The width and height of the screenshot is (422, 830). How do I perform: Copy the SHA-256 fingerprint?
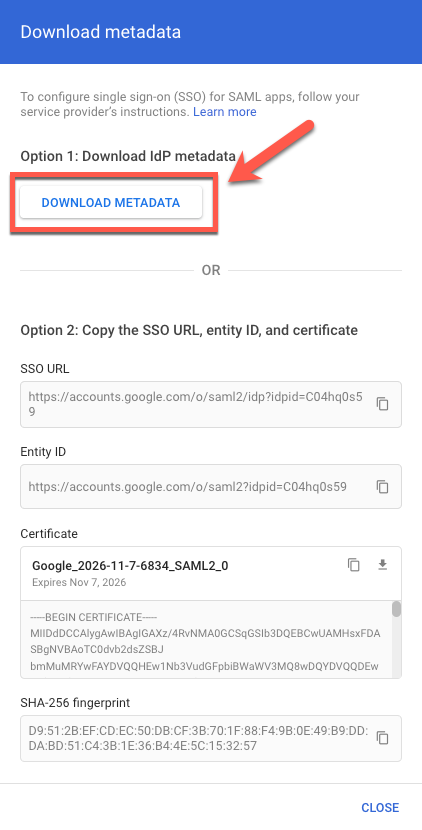click(382, 738)
